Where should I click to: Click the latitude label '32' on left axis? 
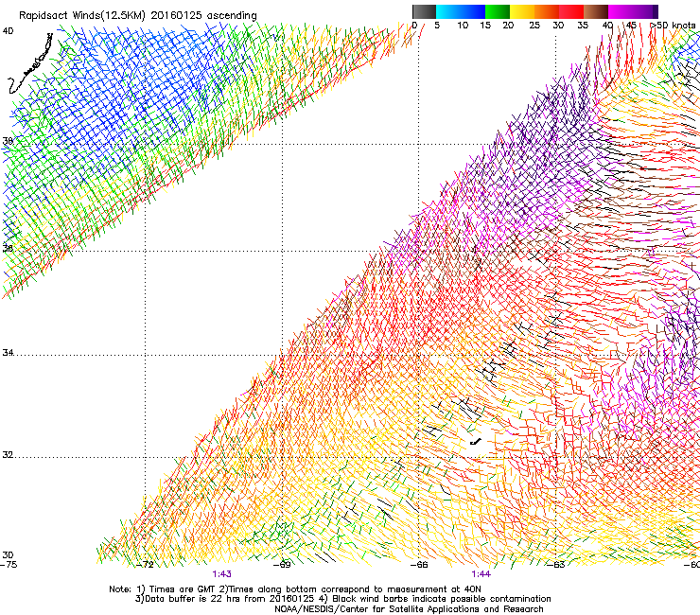pos(8,455)
